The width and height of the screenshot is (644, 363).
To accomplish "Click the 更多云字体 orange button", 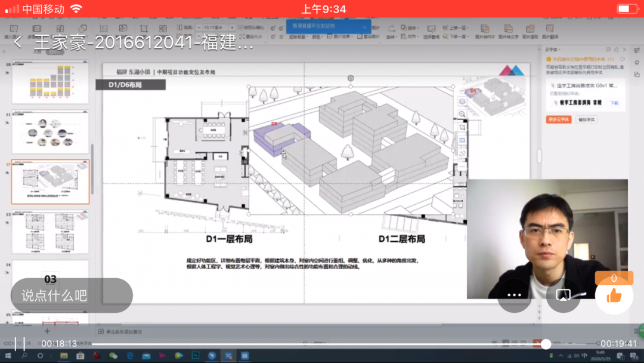I will [558, 119].
